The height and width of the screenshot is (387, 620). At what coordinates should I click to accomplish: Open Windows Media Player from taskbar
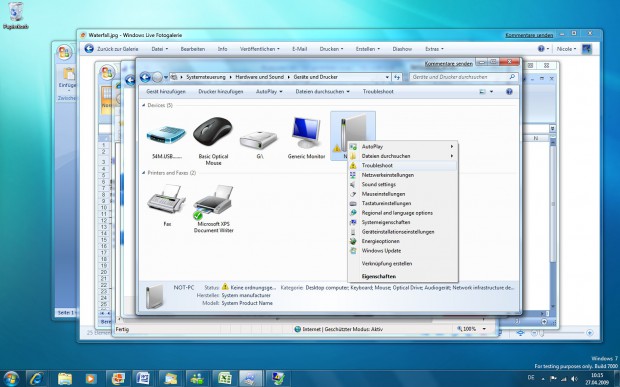[x=91, y=378]
